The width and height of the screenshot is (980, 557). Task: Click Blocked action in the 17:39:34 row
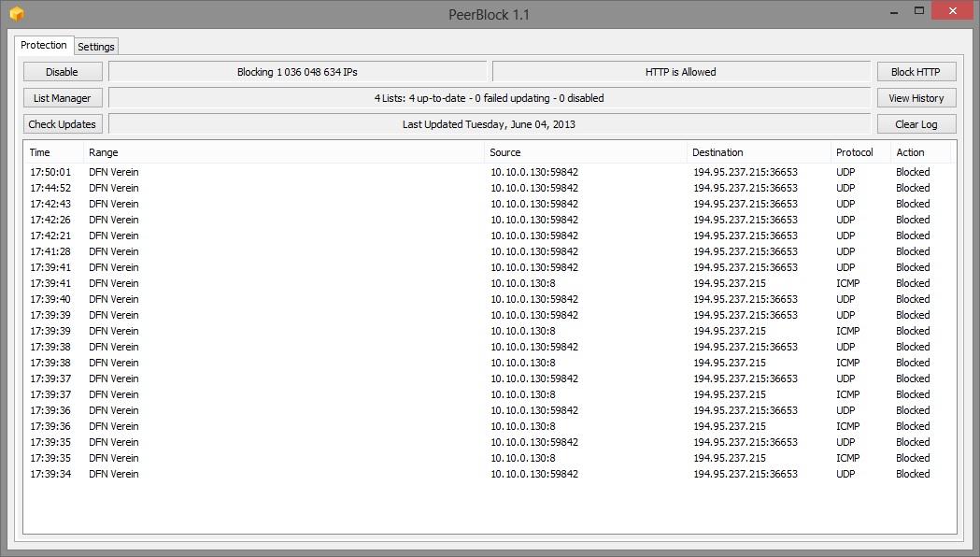coord(913,474)
